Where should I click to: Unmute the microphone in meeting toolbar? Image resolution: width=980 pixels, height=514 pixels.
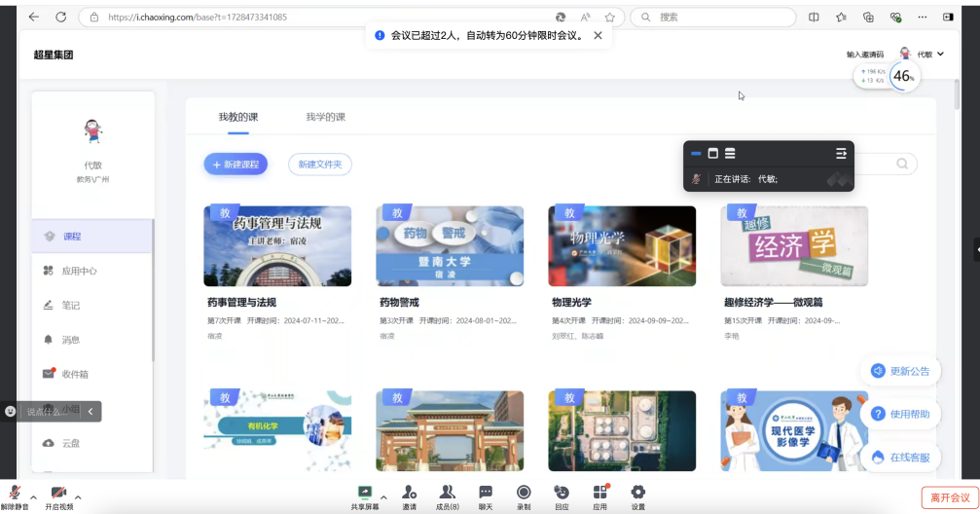tap(14, 494)
